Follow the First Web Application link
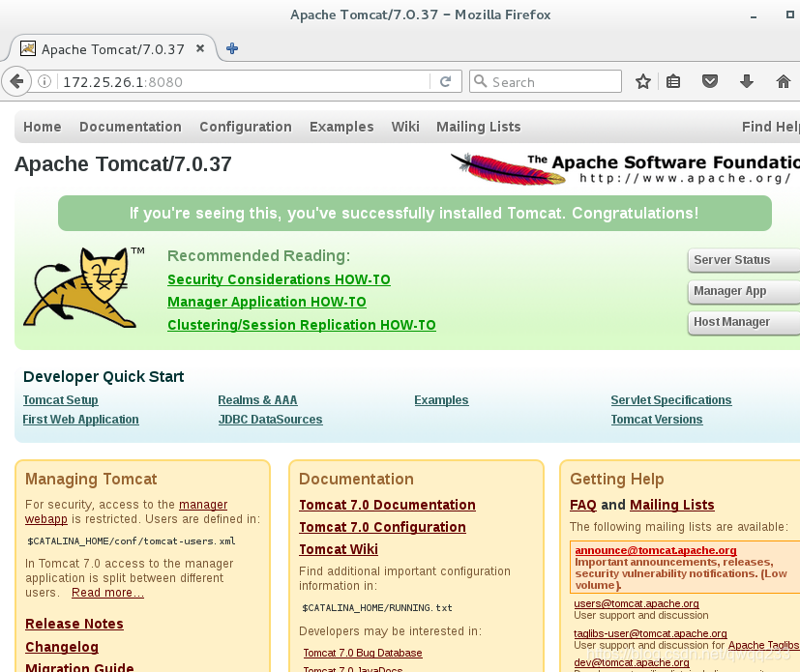The height and width of the screenshot is (672, 800). point(80,420)
